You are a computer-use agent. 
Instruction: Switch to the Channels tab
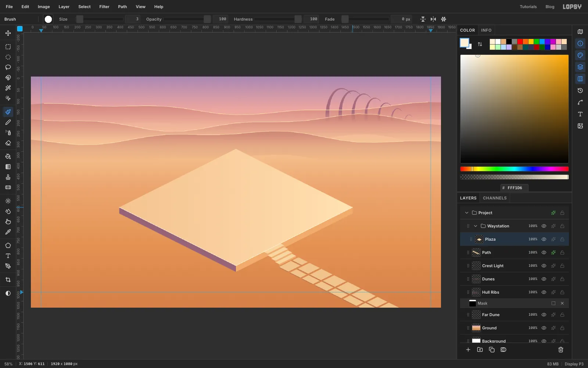(x=495, y=198)
